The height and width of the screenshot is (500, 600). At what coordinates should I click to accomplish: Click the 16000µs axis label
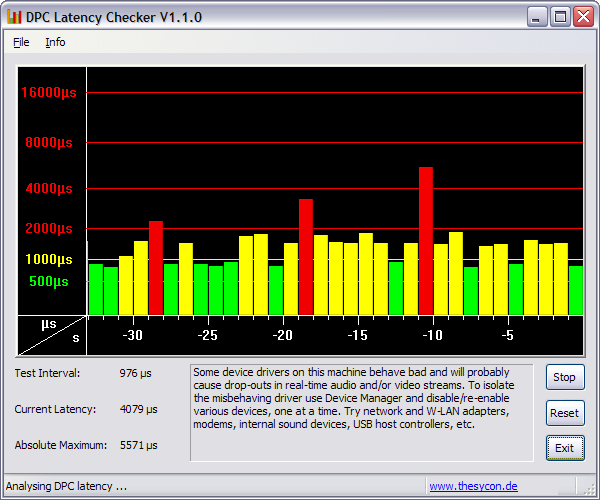click(49, 92)
